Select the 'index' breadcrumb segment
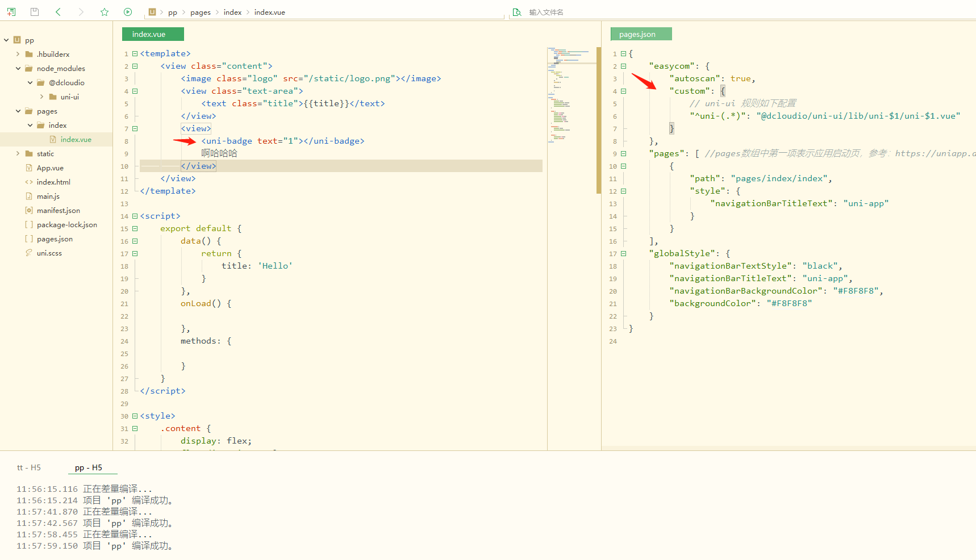Screen dimensions: 976x560 (x=233, y=12)
